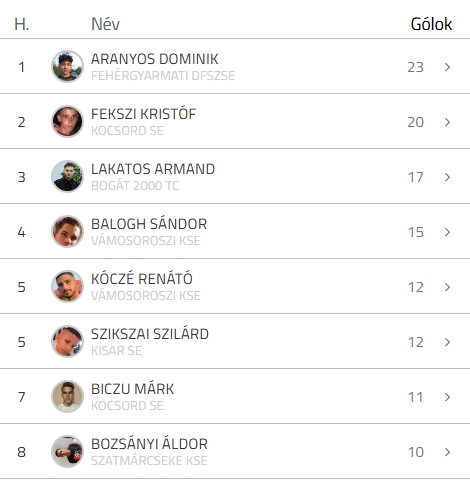Select Lakatos Armand's round avatar

pyautogui.click(x=67, y=176)
